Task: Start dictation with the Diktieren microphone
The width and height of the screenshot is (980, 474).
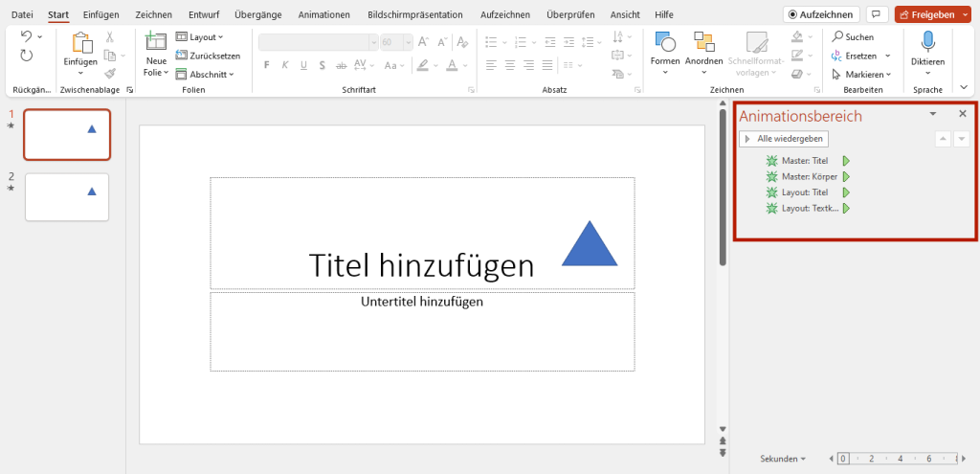Action: (x=927, y=42)
